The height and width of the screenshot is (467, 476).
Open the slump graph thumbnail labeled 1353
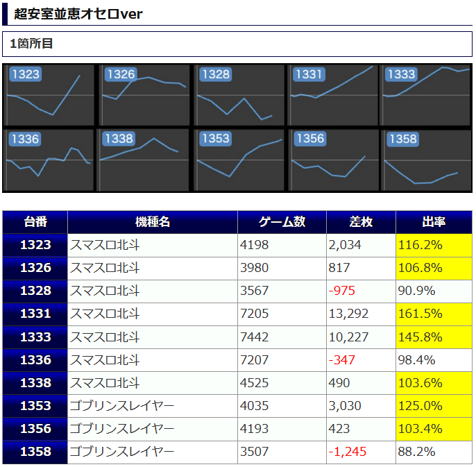(x=240, y=160)
